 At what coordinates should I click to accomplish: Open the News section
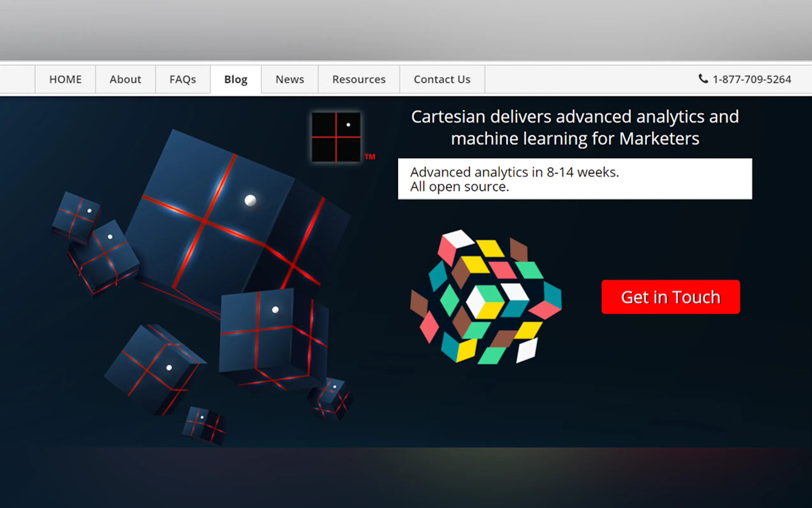290,79
